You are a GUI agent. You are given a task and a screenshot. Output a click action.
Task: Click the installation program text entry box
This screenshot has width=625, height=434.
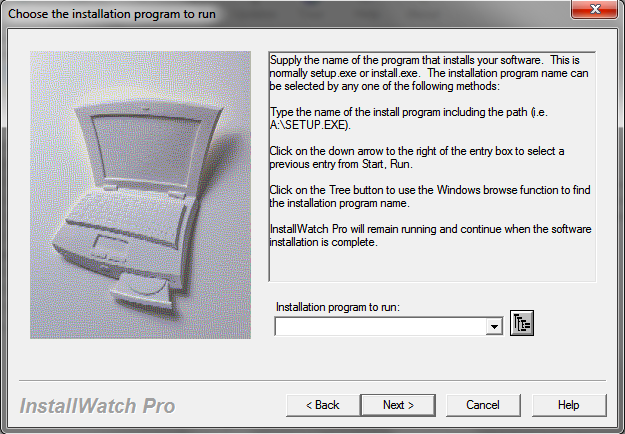pos(379,326)
